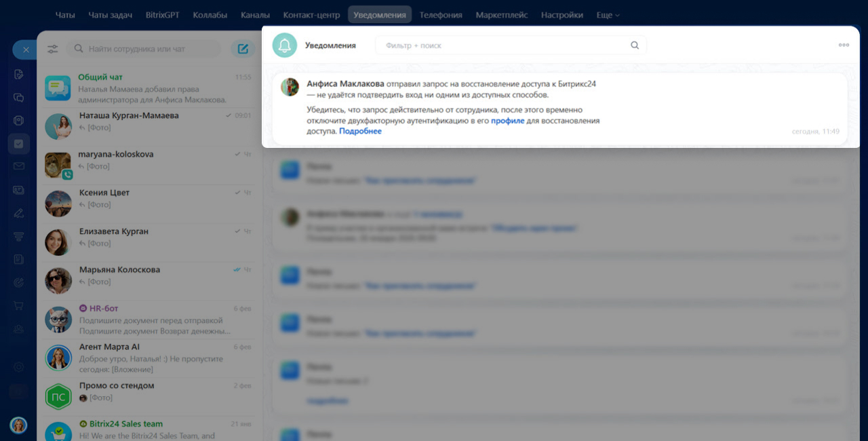Viewport: 868px width, 441px height.
Task: Open chat list filter settings icon
Action: coord(53,49)
